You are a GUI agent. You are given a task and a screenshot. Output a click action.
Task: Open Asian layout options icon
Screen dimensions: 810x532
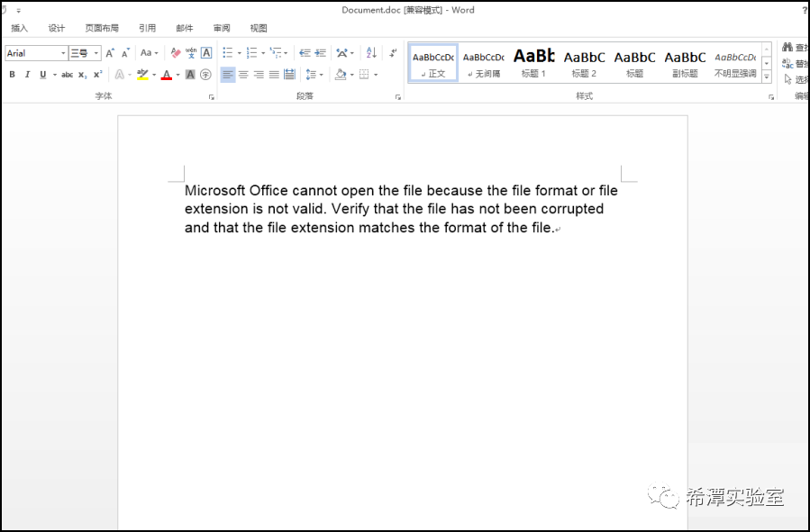click(342, 52)
